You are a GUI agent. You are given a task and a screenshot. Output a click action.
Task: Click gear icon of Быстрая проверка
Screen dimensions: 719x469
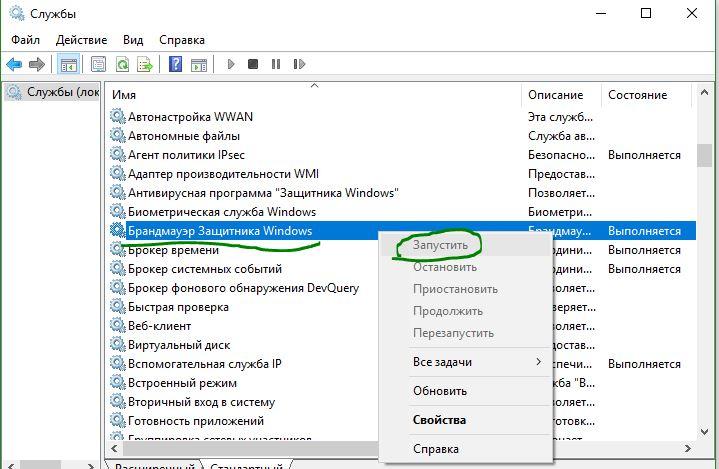click(x=118, y=307)
